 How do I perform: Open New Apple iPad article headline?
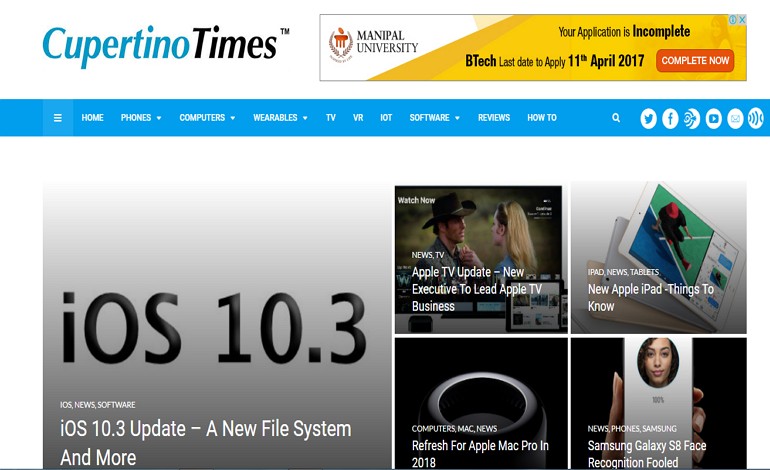[651, 297]
